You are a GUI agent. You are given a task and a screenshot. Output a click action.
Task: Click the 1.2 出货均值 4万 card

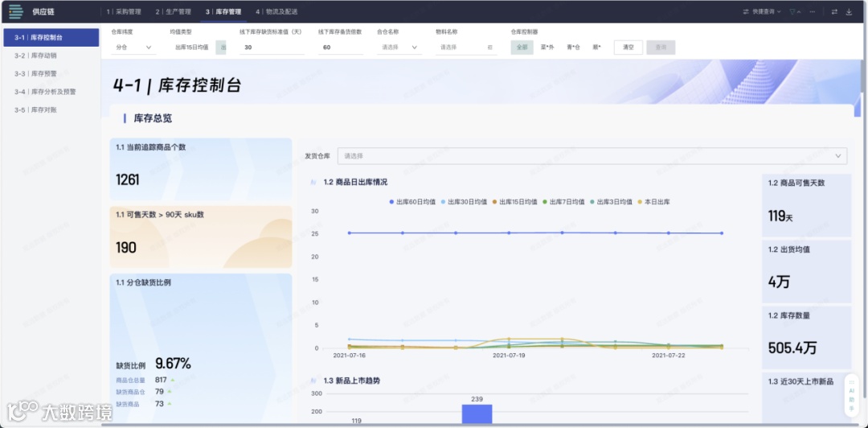click(807, 272)
